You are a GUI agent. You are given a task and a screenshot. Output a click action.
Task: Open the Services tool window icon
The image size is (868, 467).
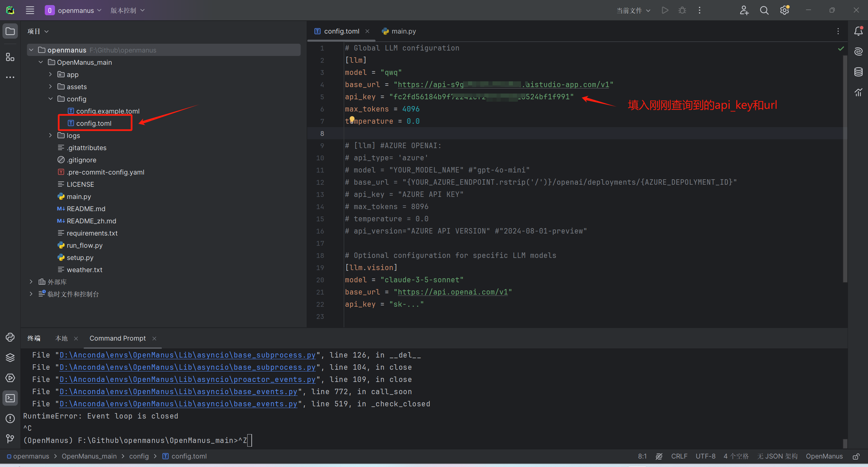coord(10,378)
